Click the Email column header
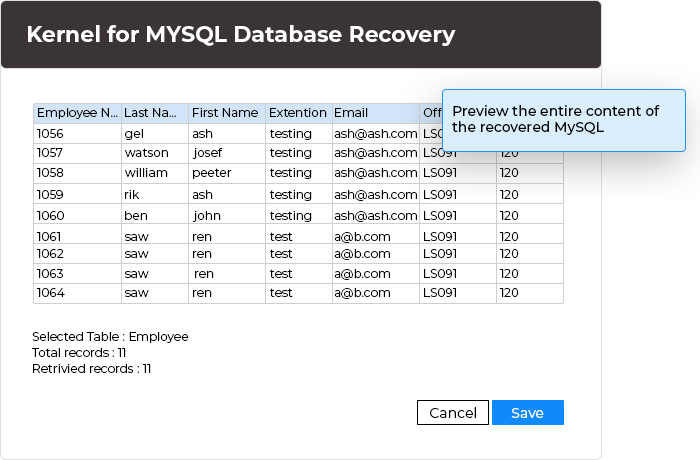 375,113
